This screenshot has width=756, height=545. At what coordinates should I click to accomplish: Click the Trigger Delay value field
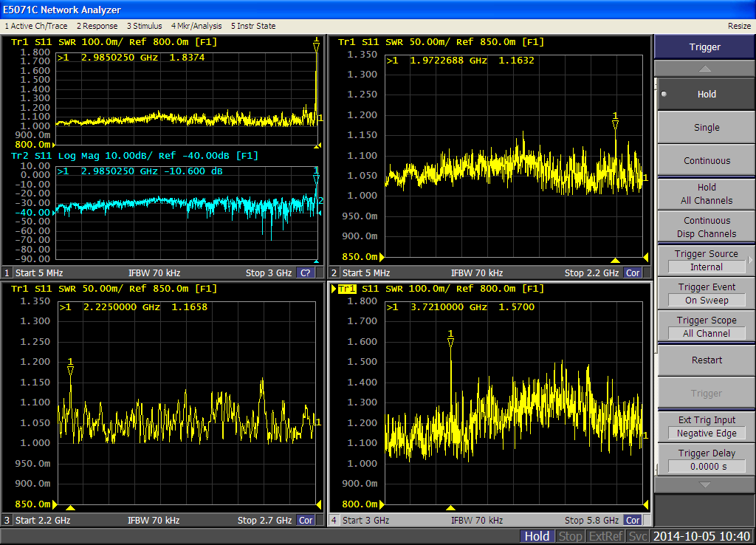tap(706, 467)
